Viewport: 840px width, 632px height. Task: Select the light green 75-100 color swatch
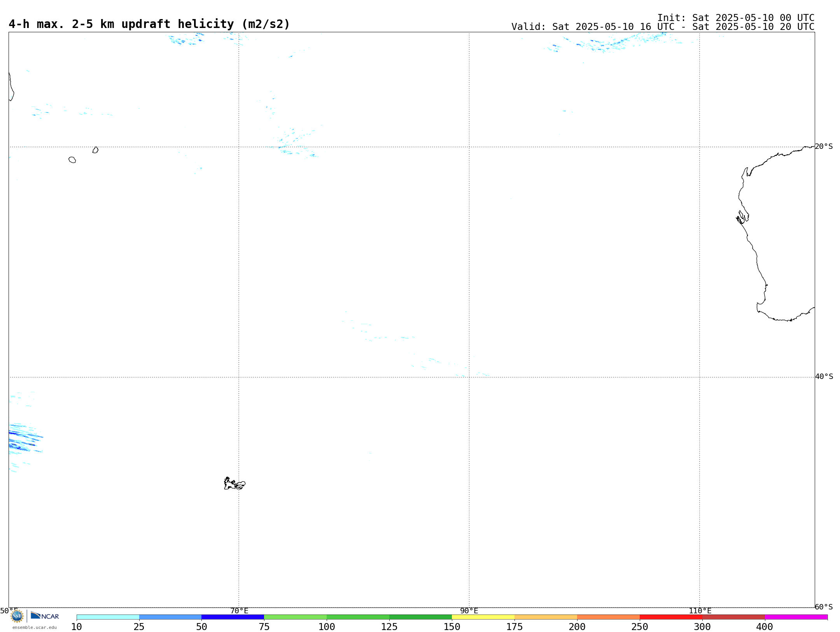(296, 617)
